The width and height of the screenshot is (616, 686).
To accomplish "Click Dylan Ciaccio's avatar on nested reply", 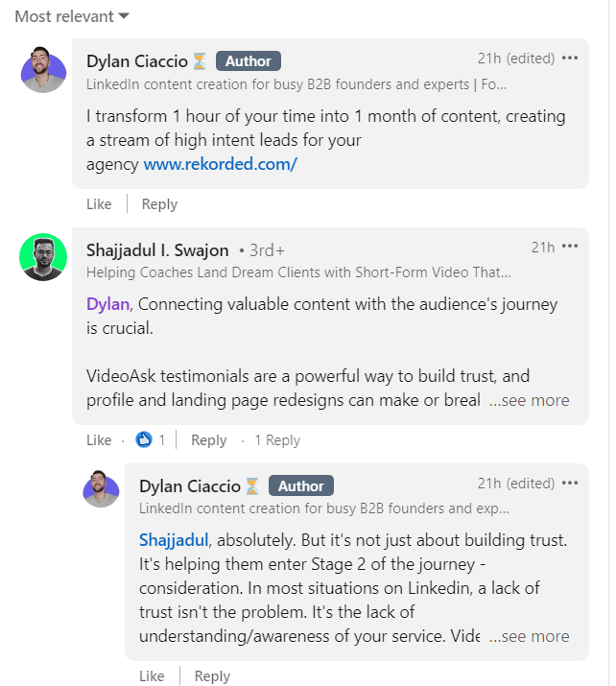I will click(x=101, y=488).
